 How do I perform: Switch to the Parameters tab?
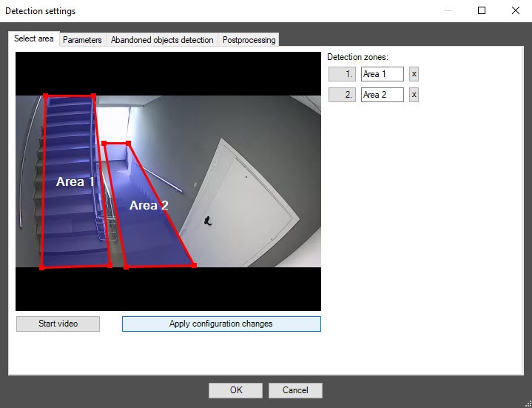(82, 40)
